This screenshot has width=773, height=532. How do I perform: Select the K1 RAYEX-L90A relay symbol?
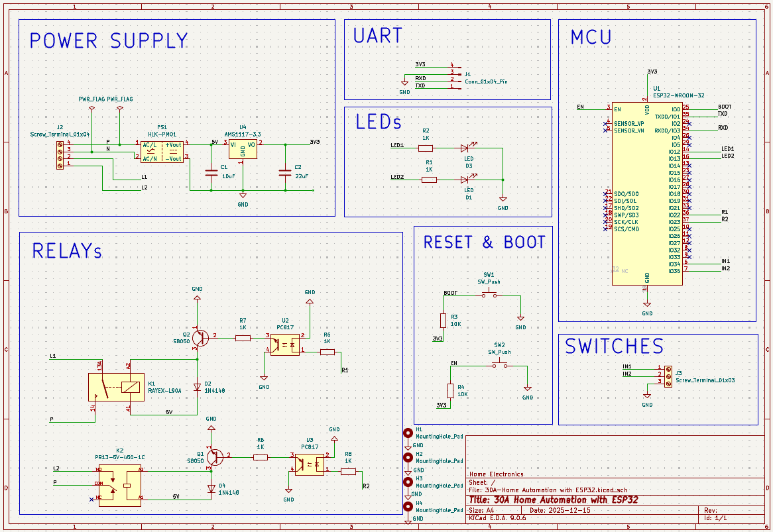pos(116,387)
